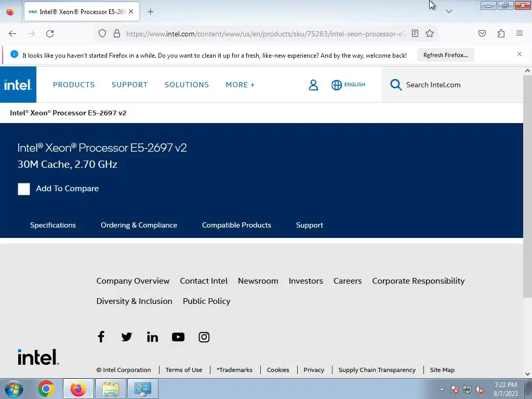Image resolution: width=532 pixels, height=399 pixels.
Task: Click the scrollbar down arrow
Action: [x=527, y=374]
